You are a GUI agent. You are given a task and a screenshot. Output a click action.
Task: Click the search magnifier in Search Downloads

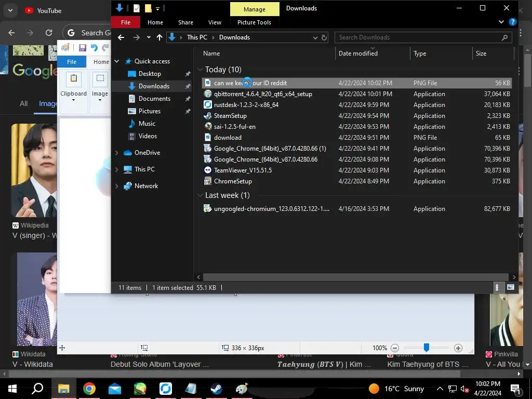tap(504, 37)
